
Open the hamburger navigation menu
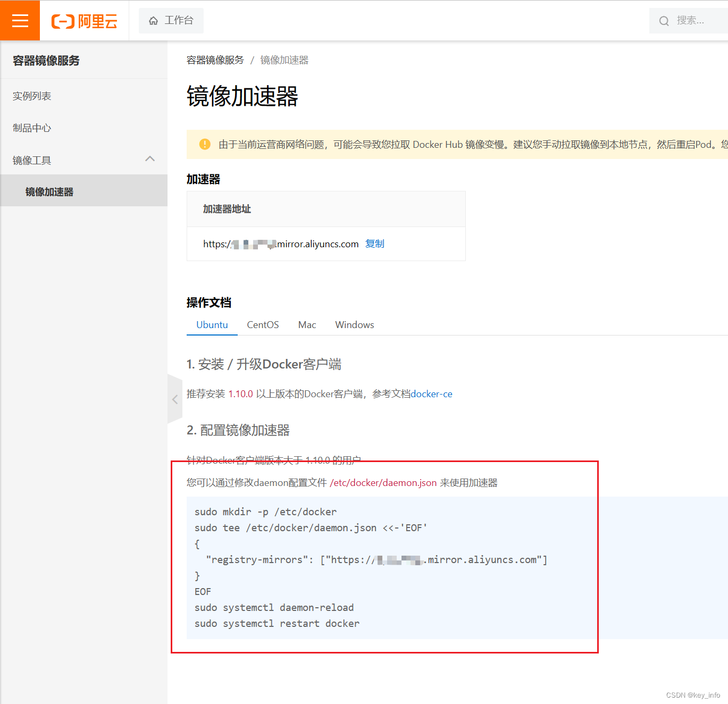(x=20, y=20)
